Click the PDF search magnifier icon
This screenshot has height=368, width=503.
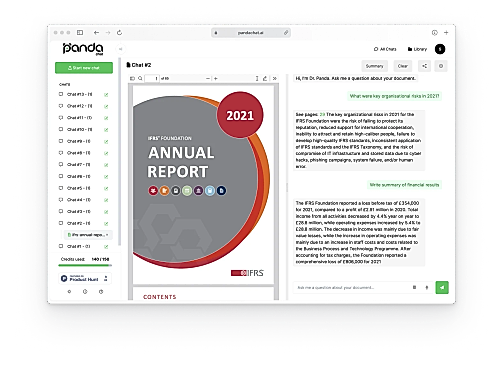click(x=140, y=78)
